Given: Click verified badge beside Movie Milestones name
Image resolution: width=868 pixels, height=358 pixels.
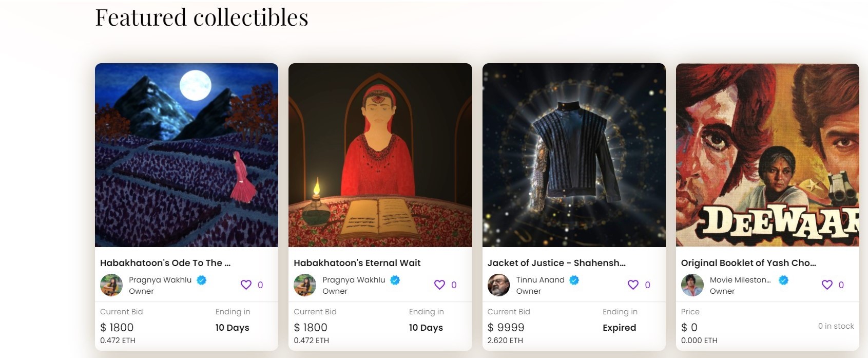Looking at the screenshot, I should (x=783, y=280).
